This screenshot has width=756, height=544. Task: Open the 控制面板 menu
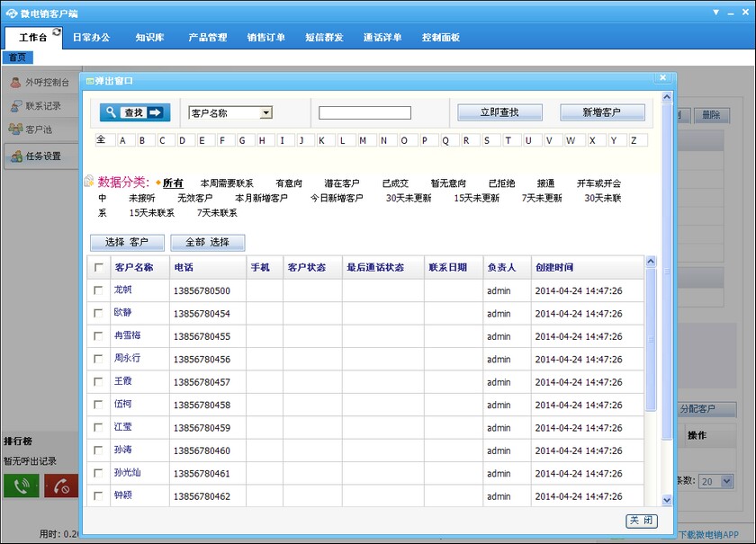pyautogui.click(x=441, y=38)
